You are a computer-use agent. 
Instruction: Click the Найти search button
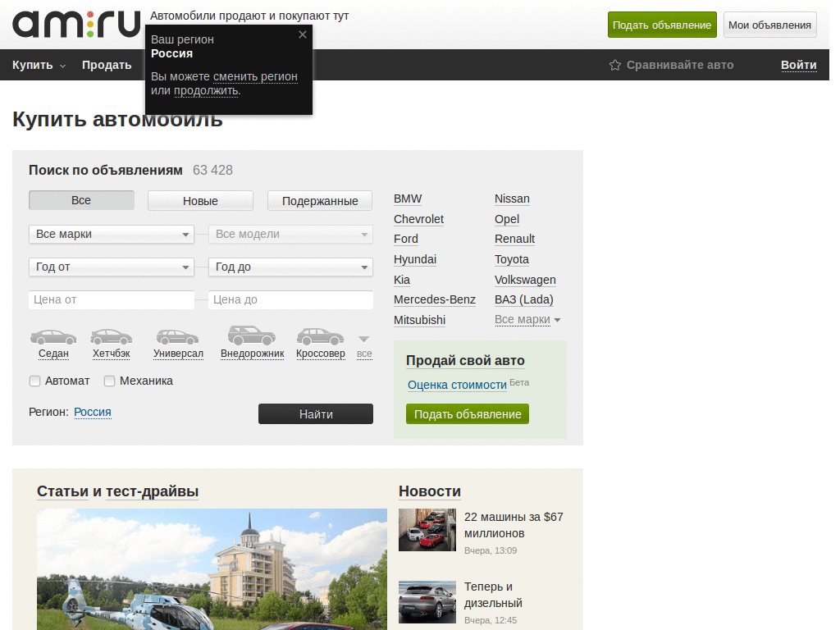(316, 413)
